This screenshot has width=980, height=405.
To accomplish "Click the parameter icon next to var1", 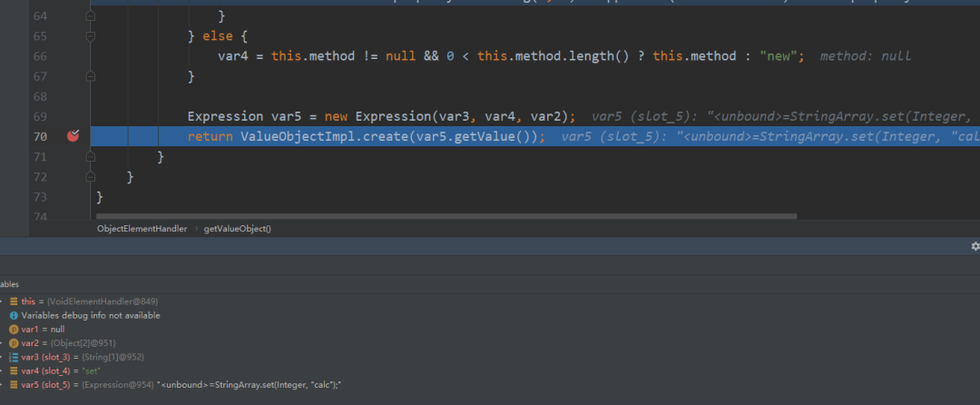I will 14,330.
